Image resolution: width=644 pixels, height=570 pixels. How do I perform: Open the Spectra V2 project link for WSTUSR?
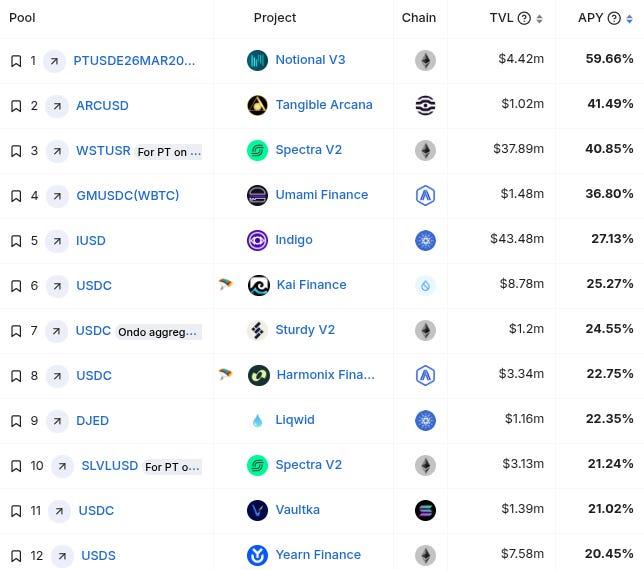pos(308,150)
